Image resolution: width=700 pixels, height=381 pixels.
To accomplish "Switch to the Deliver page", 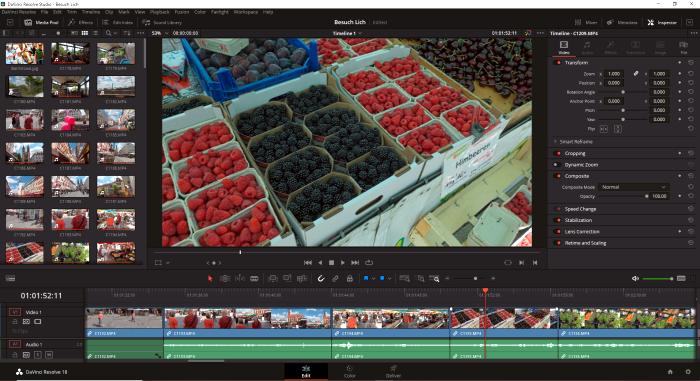I will coord(393,371).
